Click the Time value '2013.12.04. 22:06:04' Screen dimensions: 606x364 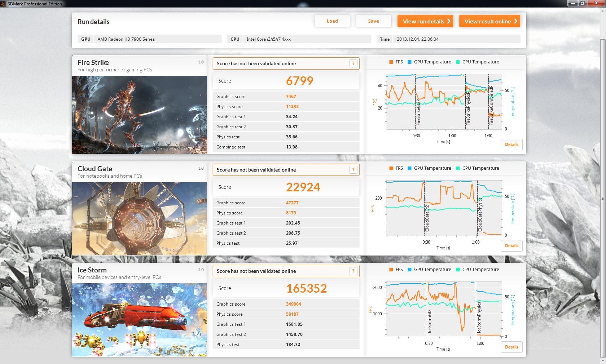pyautogui.click(x=418, y=39)
